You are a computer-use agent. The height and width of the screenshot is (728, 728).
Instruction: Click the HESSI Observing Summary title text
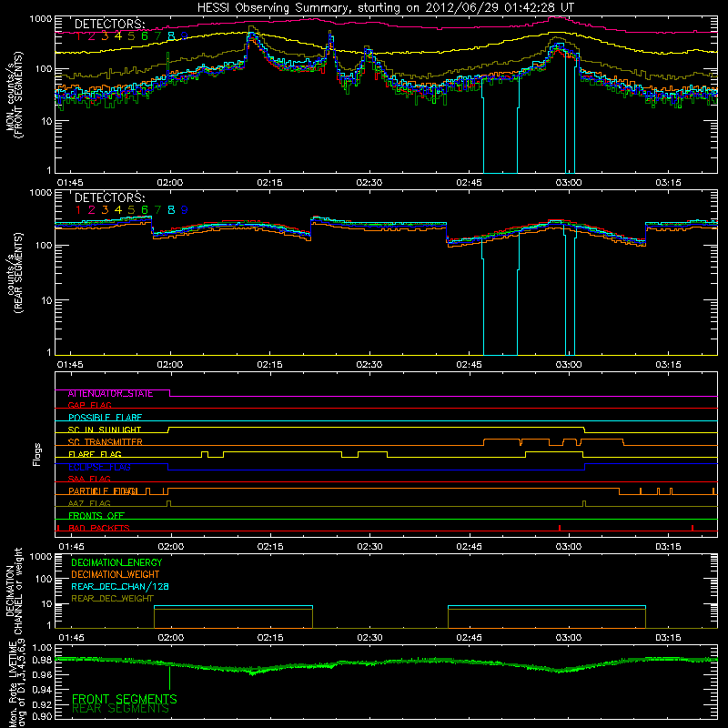click(385, 8)
